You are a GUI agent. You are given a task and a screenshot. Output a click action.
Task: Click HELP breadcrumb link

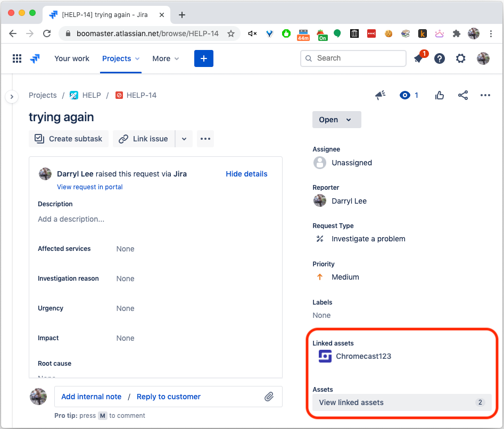pos(92,95)
